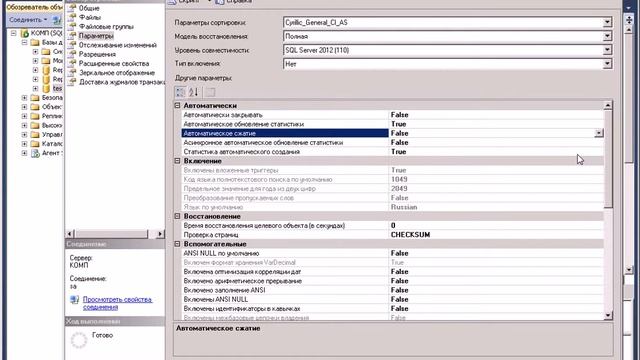Select the КОМП server node icon

click(x=25, y=33)
